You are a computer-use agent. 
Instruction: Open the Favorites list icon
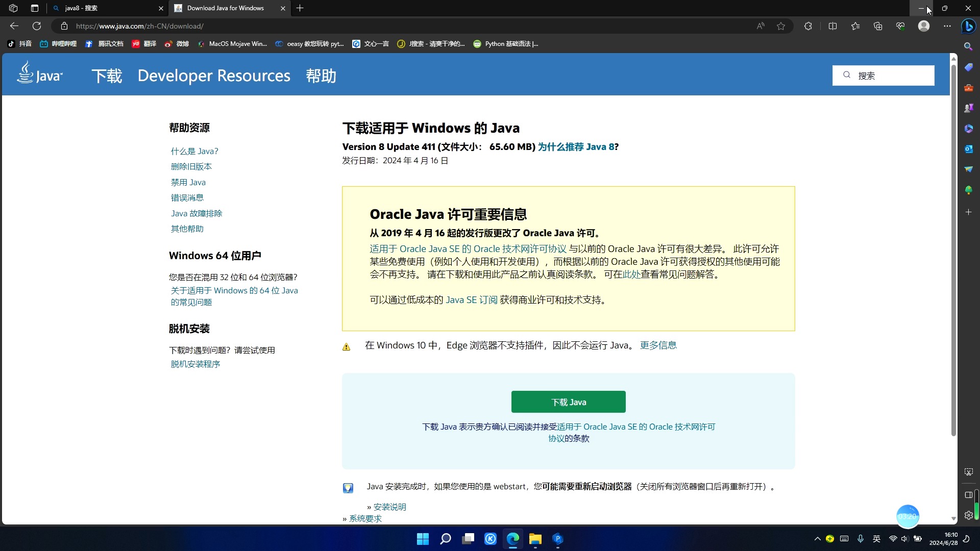click(855, 26)
